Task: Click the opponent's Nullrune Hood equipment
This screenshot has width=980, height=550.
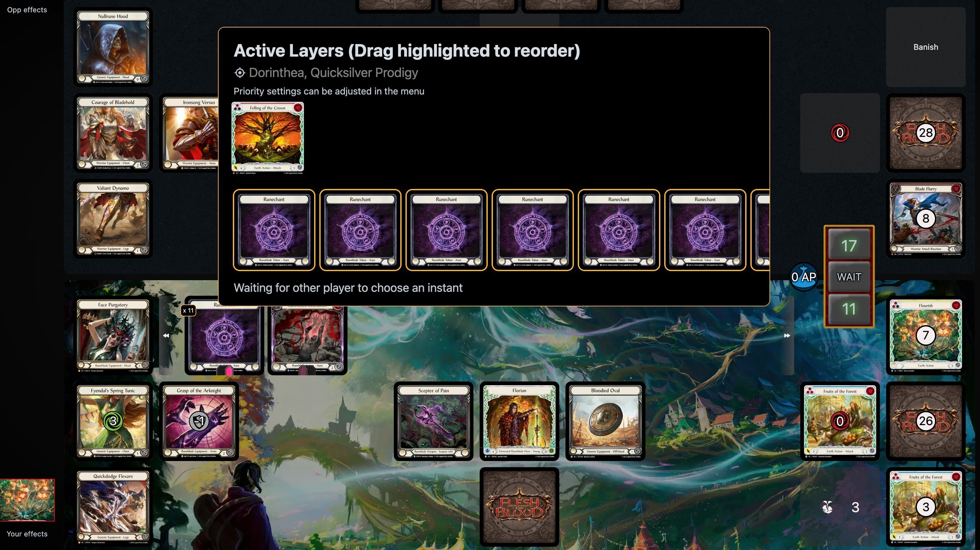Action: click(x=113, y=47)
